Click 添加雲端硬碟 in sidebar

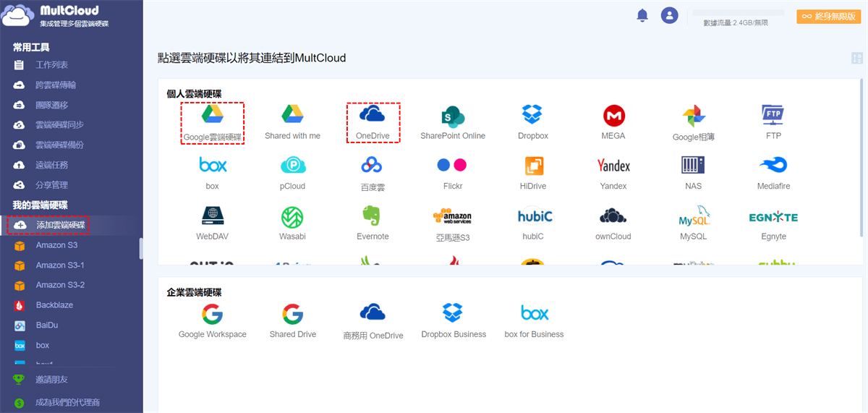[x=61, y=225]
